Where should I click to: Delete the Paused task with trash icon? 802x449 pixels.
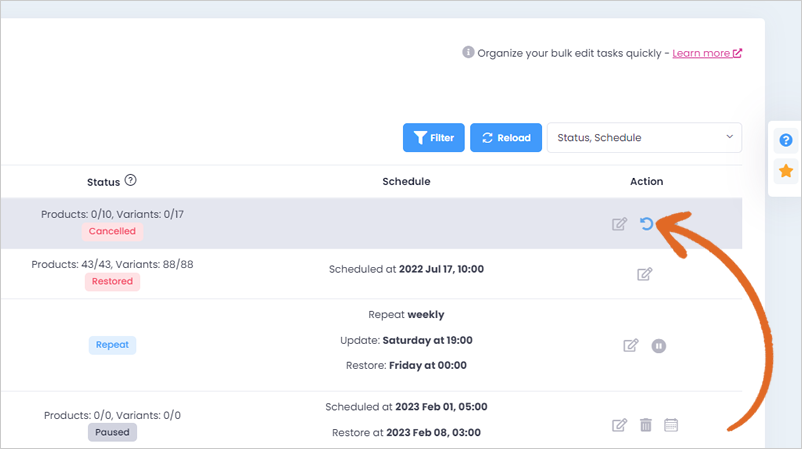click(x=646, y=425)
